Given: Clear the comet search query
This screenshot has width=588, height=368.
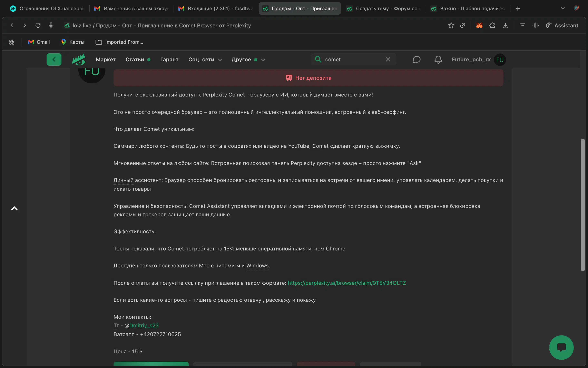Looking at the screenshot, I should [x=388, y=59].
